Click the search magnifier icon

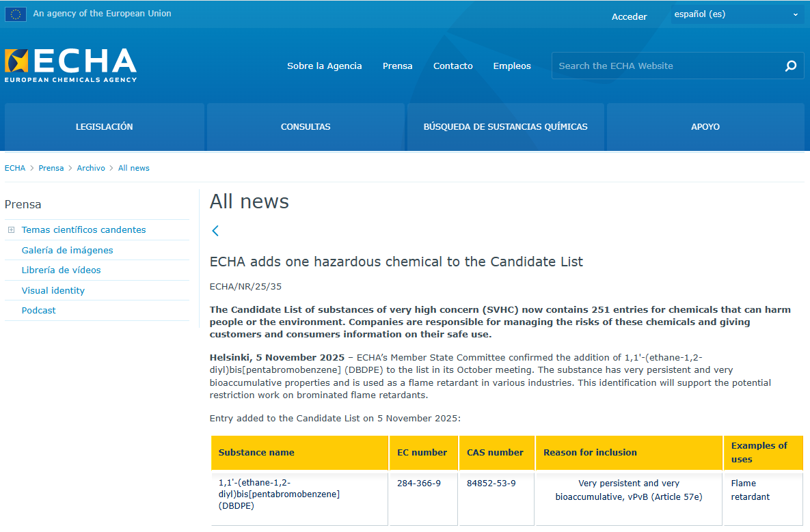791,66
